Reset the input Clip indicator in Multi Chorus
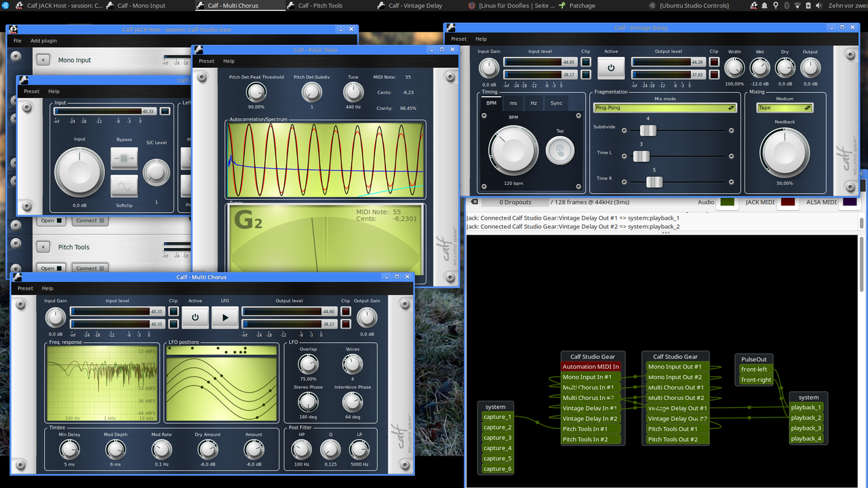868x488 pixels. click(173, 311)
